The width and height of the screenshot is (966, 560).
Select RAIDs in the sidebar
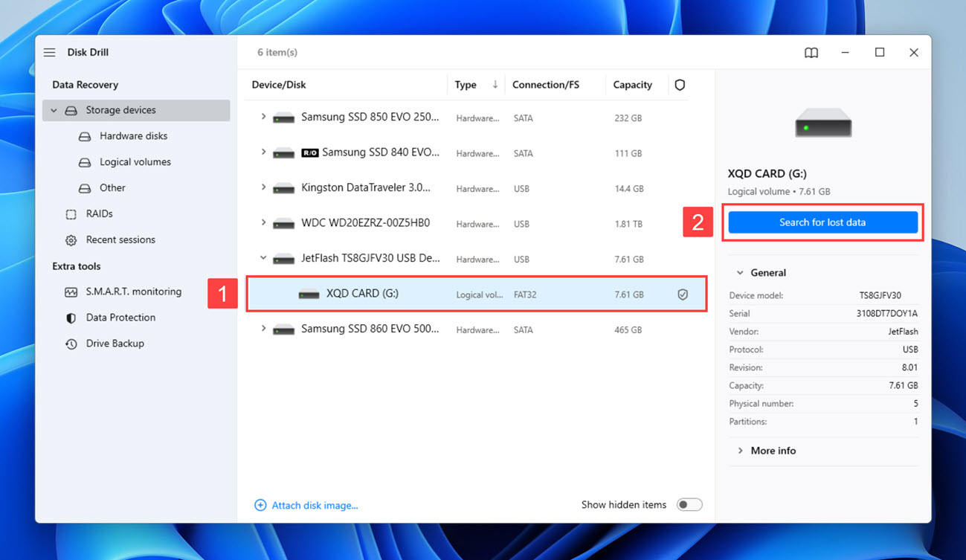[x=99, y=213]
